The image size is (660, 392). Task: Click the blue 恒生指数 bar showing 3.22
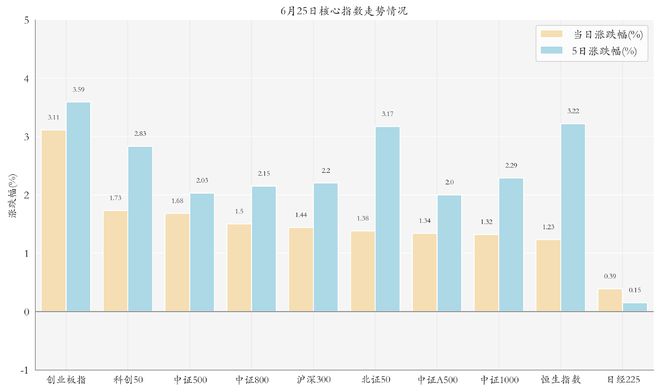573,218
